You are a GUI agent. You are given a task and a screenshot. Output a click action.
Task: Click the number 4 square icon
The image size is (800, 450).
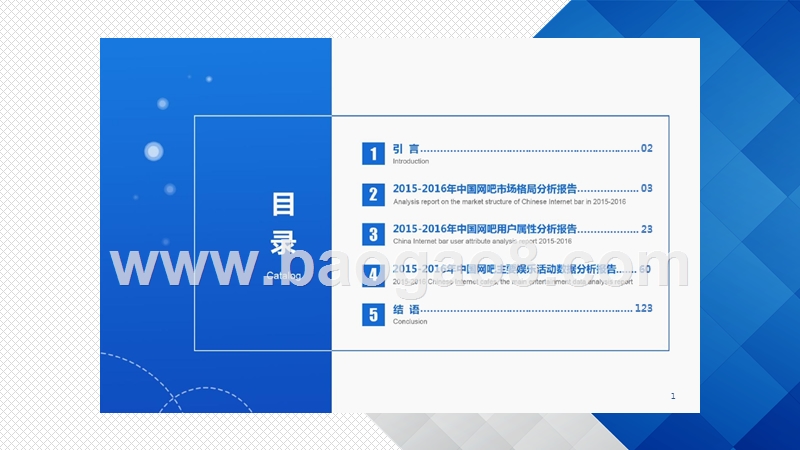tap(373, 274)
